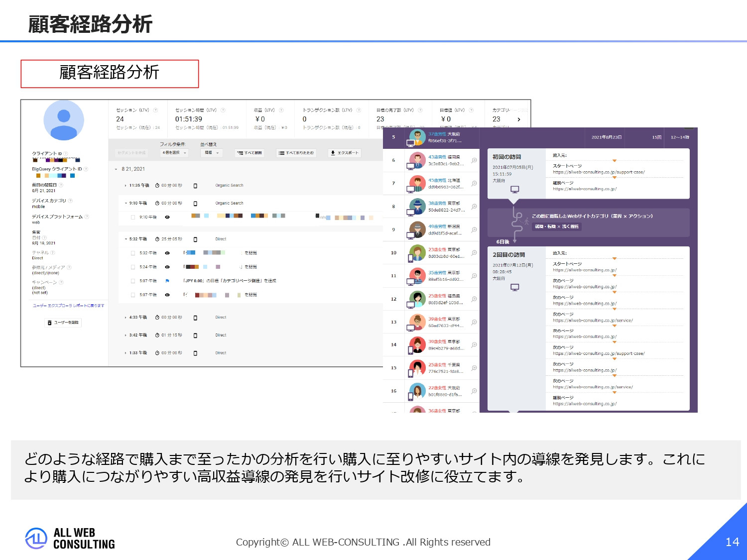The width and height of the screenshot is (747, 560).
Task: Click the eye icon on the 9:10 午後 pageview row
Action: [167, 217]
